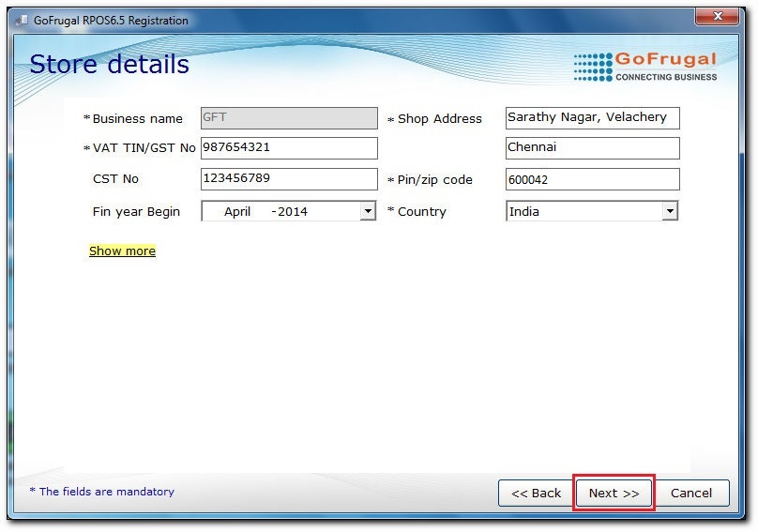The height and width of the screenshot is (532, 758).
Task: Select the April month in Fin year Begin
Action: (236, 211)
